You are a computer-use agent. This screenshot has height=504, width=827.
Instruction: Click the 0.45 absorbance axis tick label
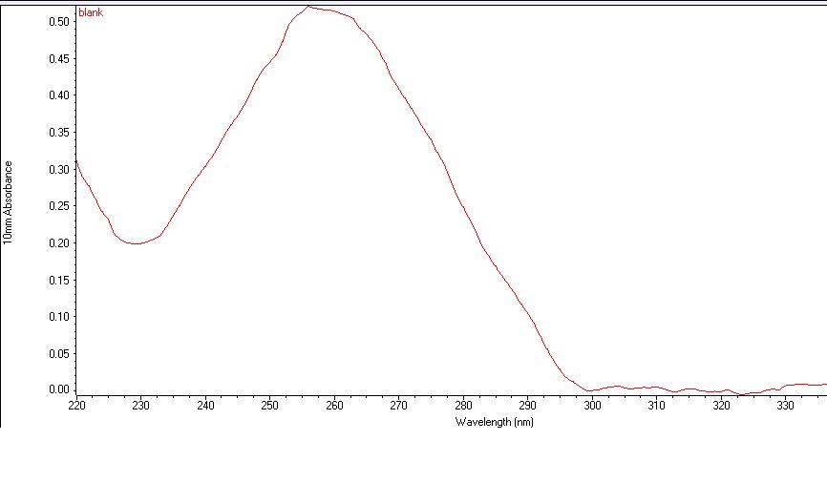pyautogui.click(x=57, y=58)
